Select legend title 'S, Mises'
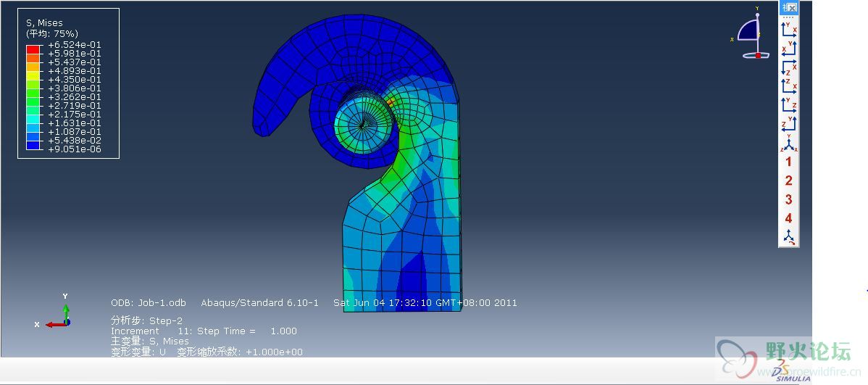The image size is (868, 385). 44,22
